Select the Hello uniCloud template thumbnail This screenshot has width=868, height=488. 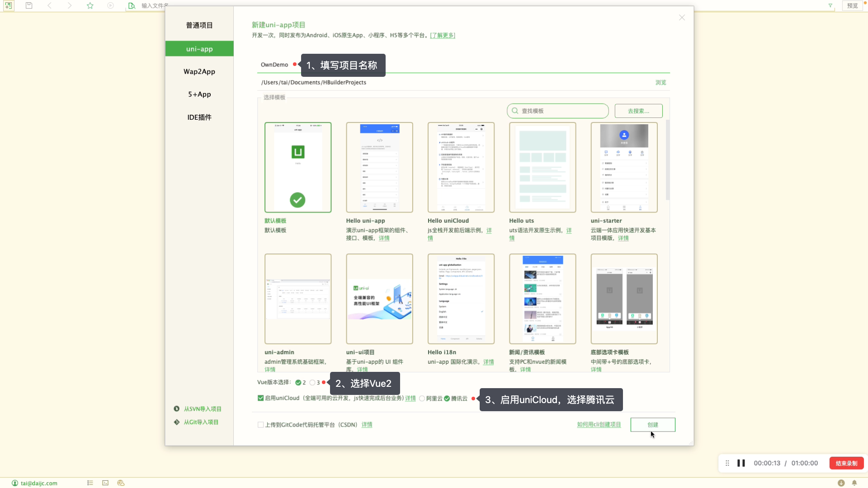coord(461,167)
